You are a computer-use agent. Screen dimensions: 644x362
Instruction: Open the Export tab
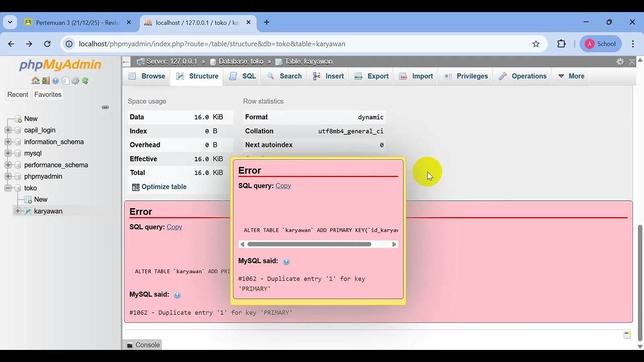[371, 76]
